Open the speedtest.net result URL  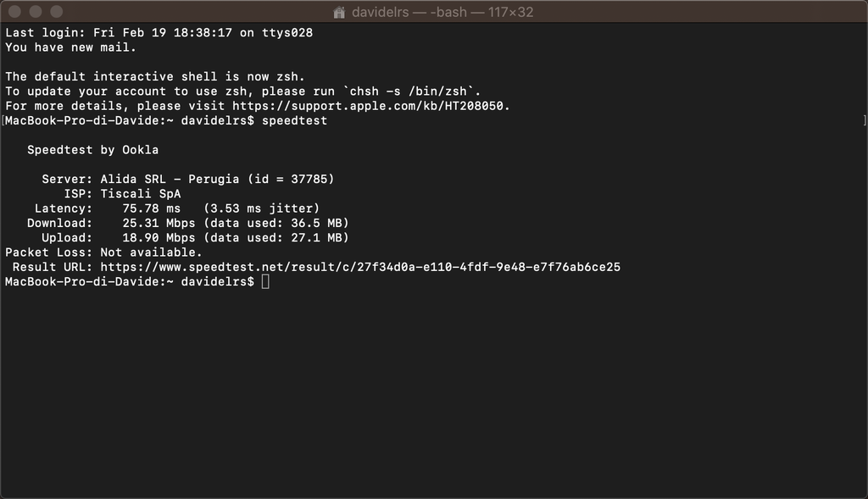pos(360,267)
